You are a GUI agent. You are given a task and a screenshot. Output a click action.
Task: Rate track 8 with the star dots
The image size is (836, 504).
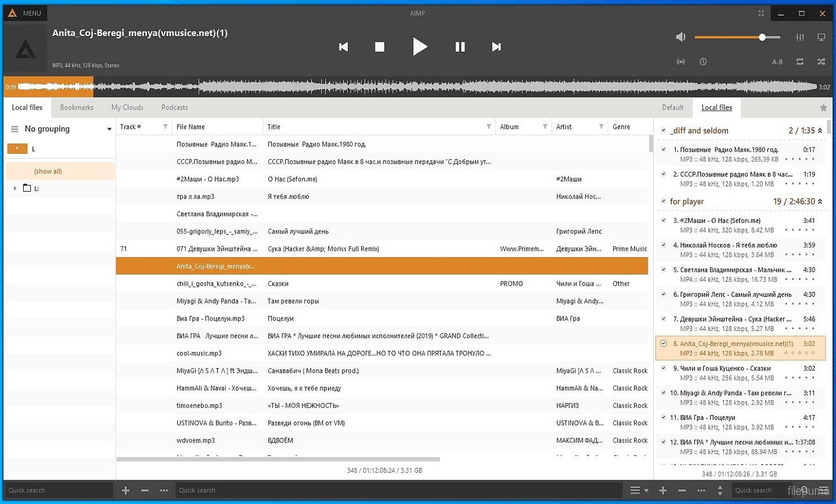pos(799,353)
